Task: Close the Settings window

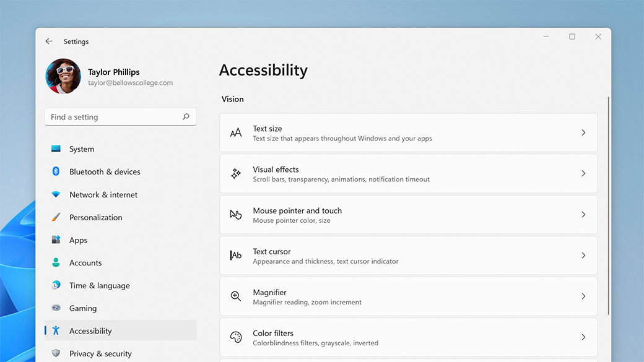Action: click(x=598, y=37)
